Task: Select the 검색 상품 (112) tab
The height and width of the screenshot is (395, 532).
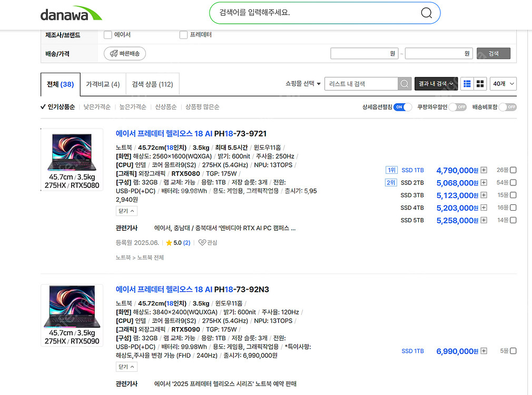Action: tap(152, 84)
